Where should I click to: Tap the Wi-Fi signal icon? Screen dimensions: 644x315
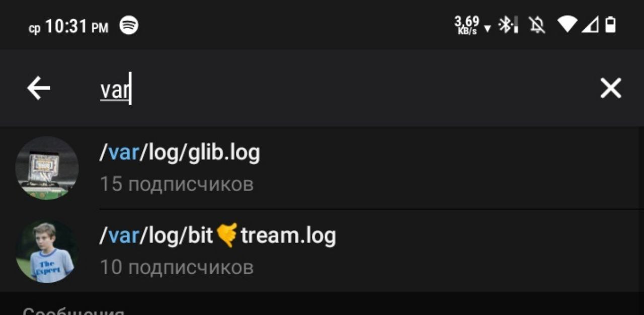click(568, 24)
